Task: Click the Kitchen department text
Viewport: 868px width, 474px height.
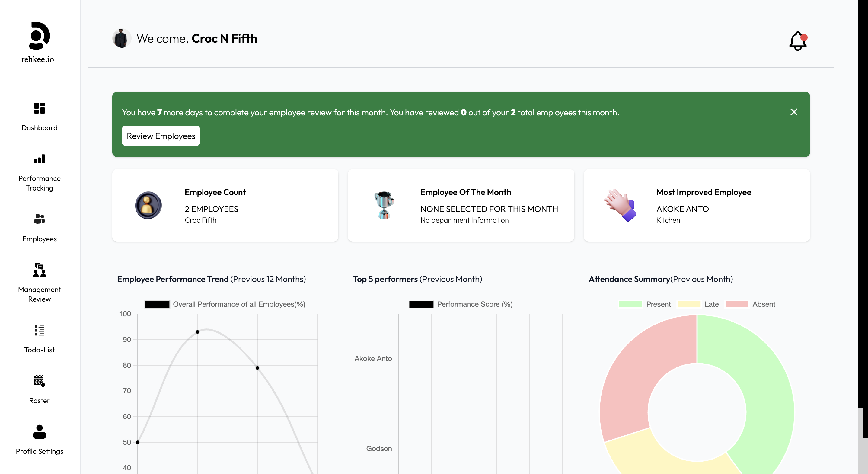Action: click(668, 220)
